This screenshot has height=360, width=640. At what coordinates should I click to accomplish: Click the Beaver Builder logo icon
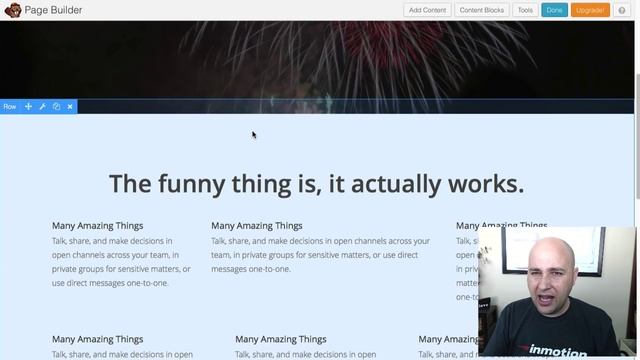[x=13, y=10]
